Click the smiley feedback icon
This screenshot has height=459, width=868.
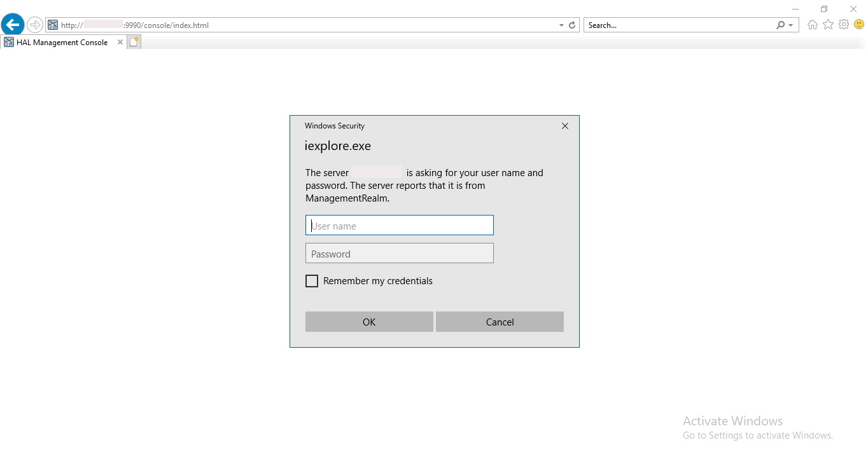[x=859, y=25]
